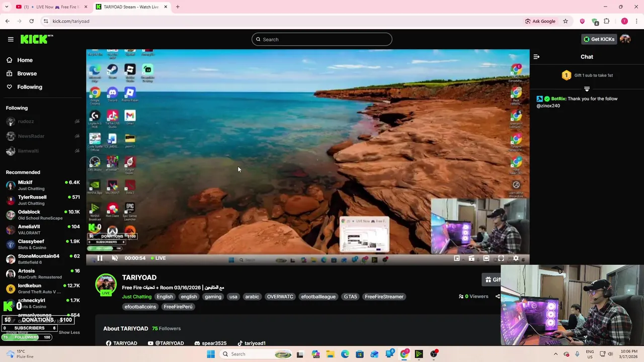Toggle theater mode
The image size is (644, 362).
tap(486, 258)
